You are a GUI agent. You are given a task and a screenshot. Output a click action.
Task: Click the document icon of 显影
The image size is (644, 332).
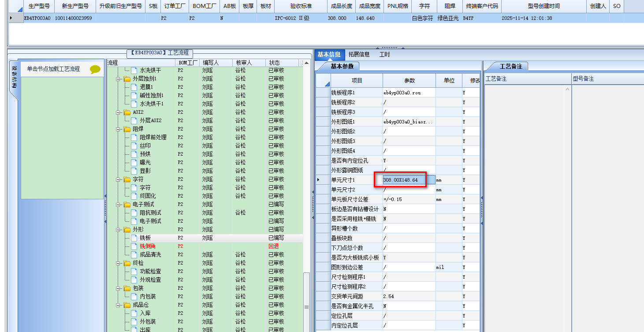pos(134,171)
